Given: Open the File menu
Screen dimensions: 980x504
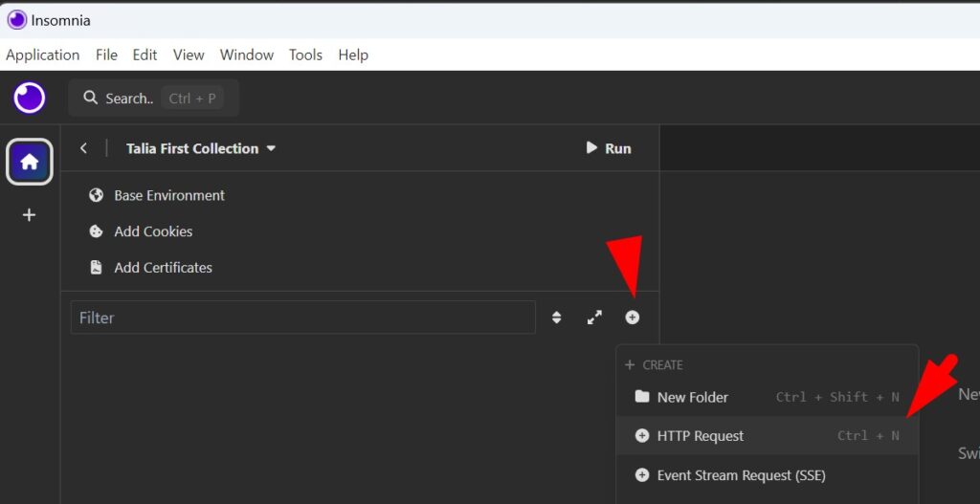Looking at the screenshot, I should [106, 55].
